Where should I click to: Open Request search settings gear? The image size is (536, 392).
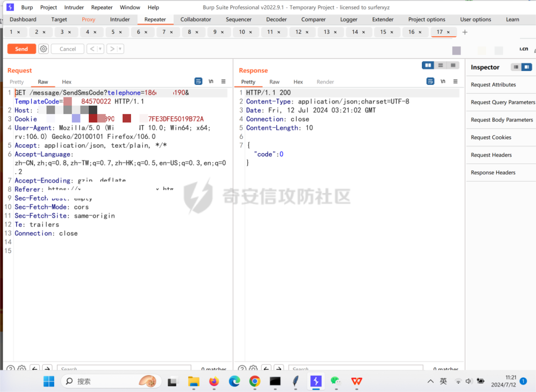click(x=22, y=369)
